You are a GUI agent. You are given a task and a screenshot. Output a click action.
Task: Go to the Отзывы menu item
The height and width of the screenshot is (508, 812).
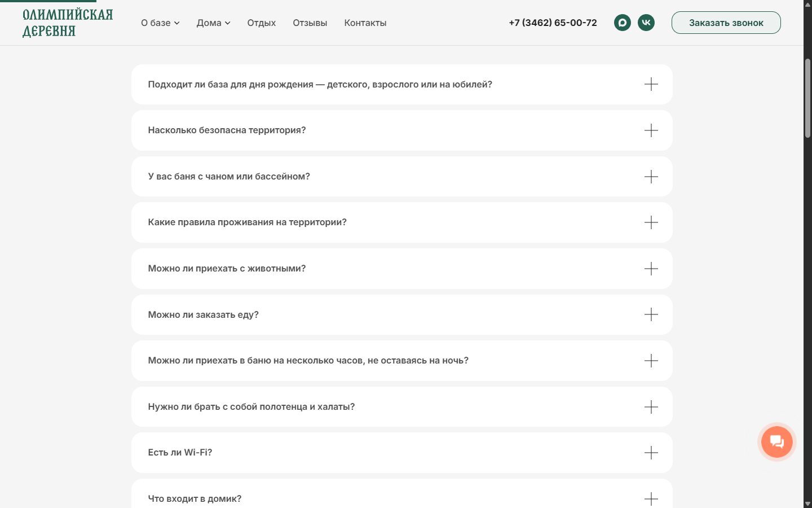click(x=310, y=23)
